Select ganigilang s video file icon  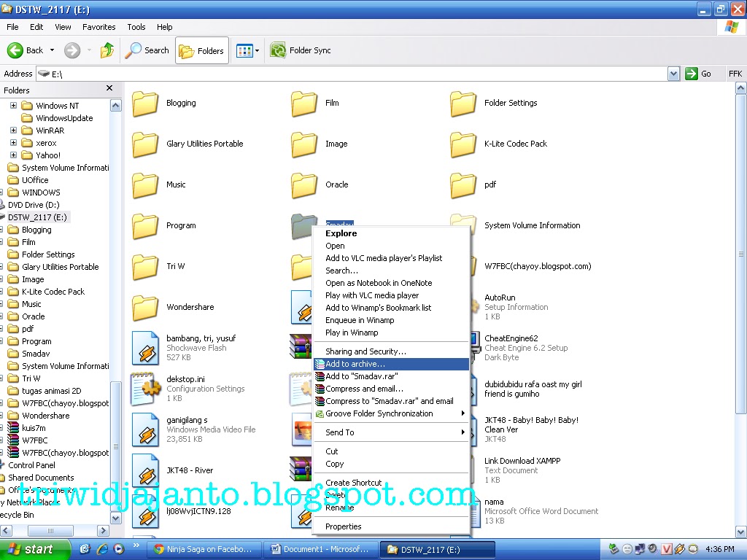[x=145, y=429]
